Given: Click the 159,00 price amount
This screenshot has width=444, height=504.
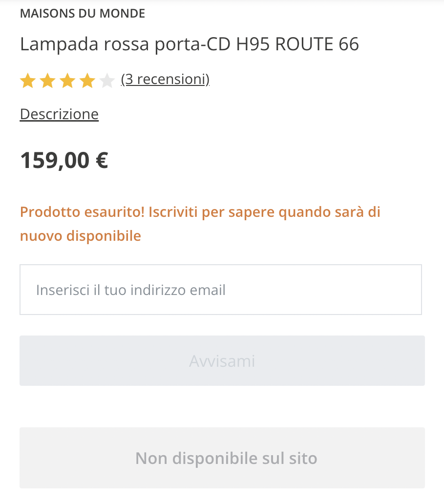Looking at the screenshot, I should 55,160.
